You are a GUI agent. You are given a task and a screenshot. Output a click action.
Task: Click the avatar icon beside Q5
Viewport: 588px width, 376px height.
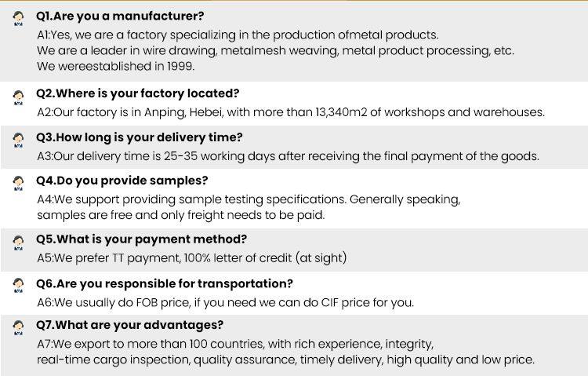coord(19,243)
